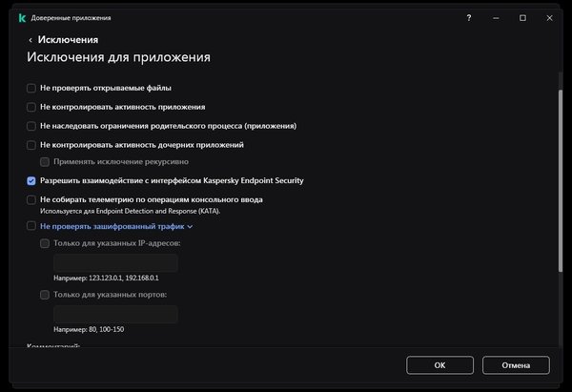572x392 pixels.
Task: Check 'Не собирать телеметрию по операциям консольного ввода'
Action: 31,199
